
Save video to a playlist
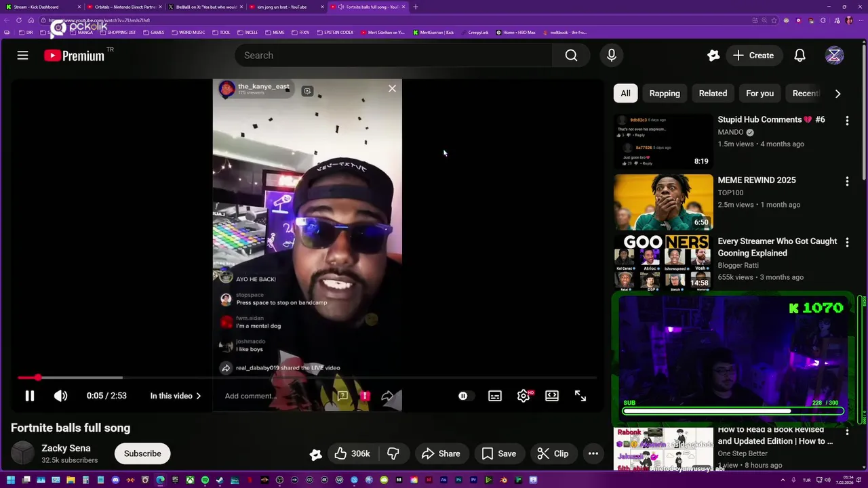coord(499,453)
